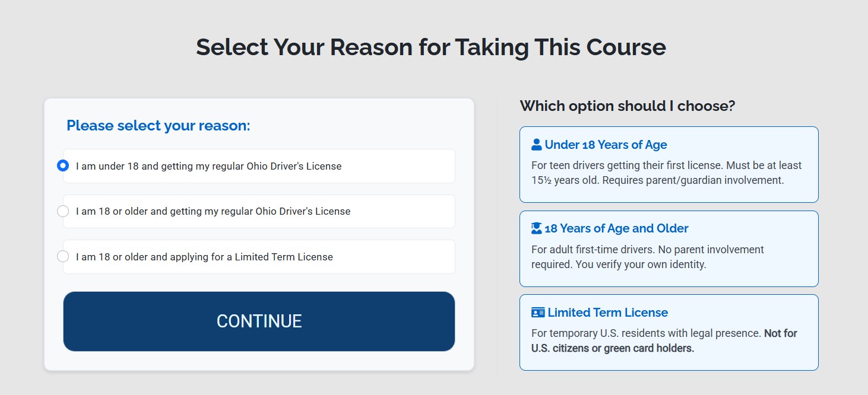Click 'Which option should I choose?' heading
Image resolution: width=868 pixels, height=395 pixels.
coord(628,106)
